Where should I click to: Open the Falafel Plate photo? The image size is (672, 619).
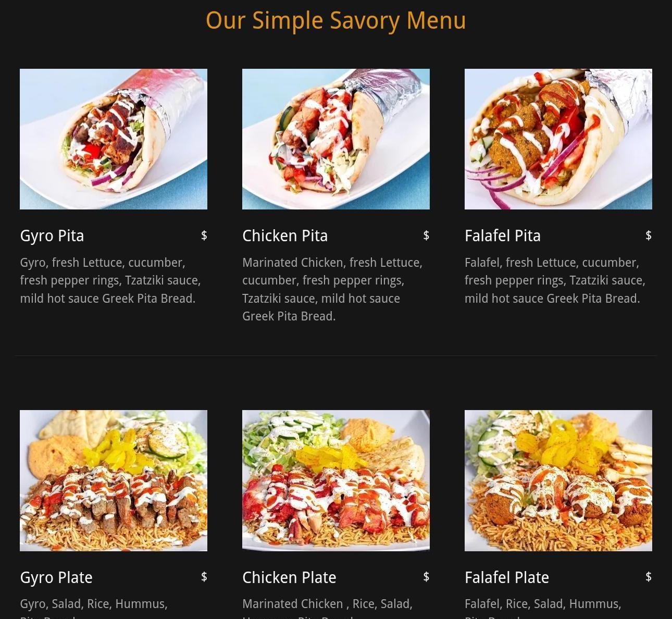[558, 480]
